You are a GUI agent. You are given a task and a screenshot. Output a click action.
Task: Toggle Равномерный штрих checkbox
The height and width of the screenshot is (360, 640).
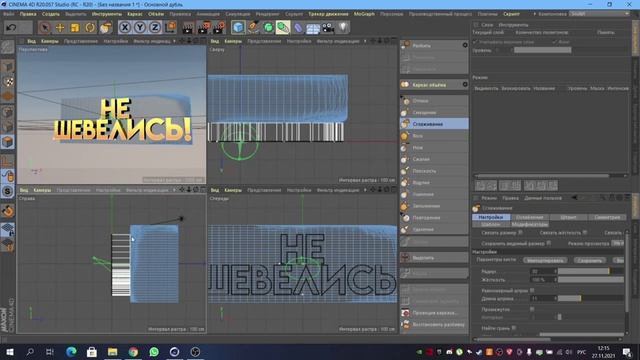[x=532, y=291]
